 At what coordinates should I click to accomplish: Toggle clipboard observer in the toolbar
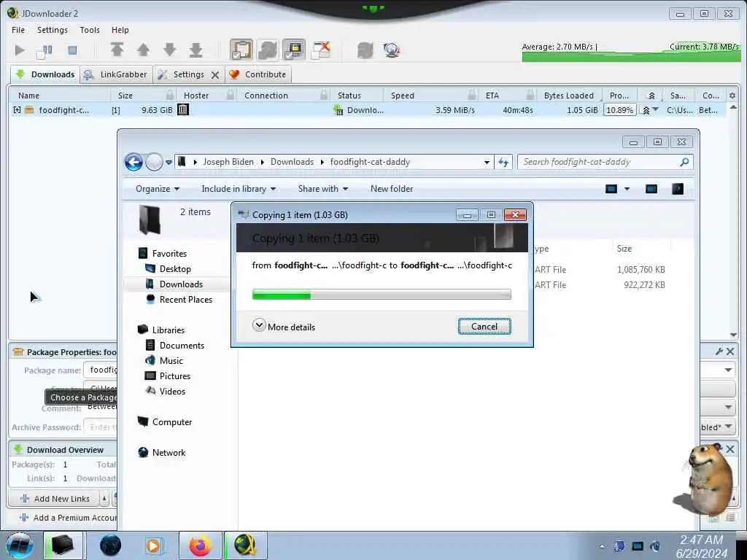pos(241,50)
